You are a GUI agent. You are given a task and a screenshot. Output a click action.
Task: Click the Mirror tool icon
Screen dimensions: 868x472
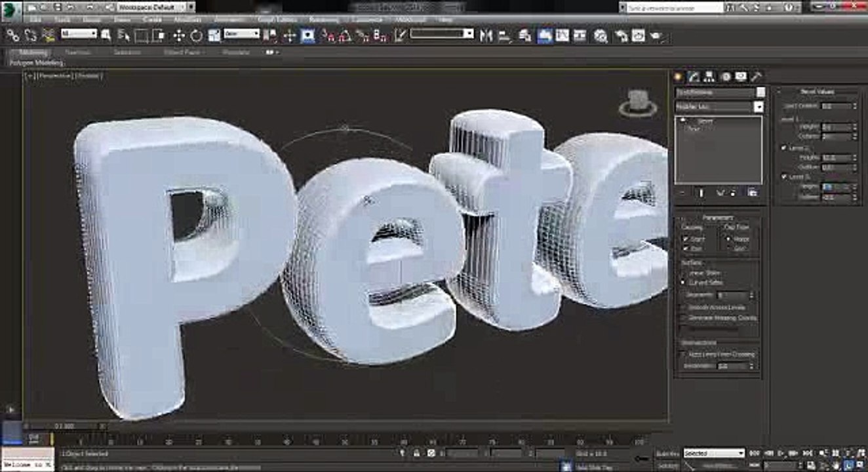[486, 35]
